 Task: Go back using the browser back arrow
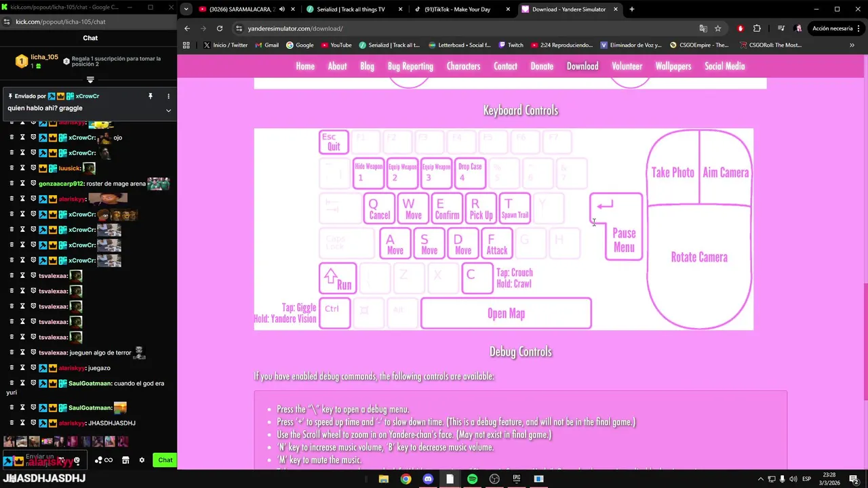point(187,28)
